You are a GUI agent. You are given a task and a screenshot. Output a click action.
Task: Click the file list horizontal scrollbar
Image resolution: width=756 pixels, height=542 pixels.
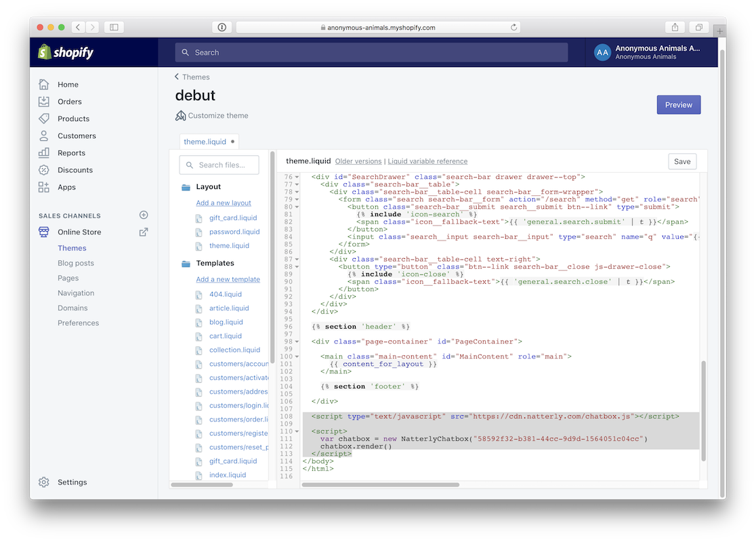point(202,484)
